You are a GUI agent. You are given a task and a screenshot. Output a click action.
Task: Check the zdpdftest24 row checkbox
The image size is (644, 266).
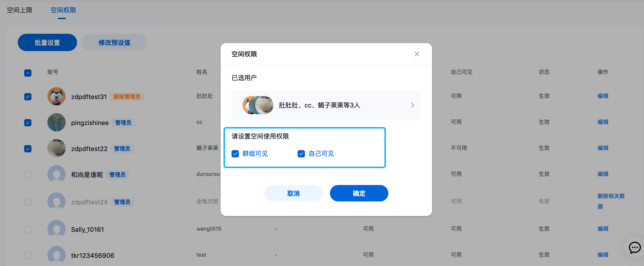point(28,202)
